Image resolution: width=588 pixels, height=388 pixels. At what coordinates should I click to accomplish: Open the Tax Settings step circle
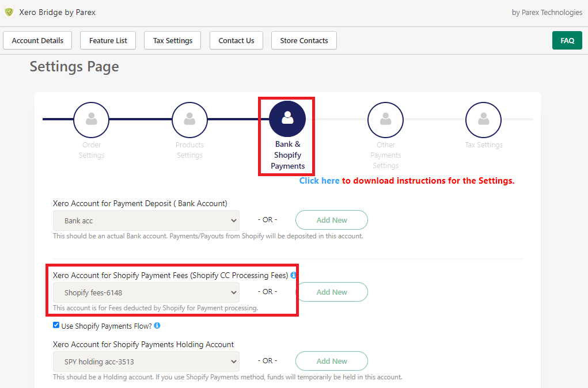(x=483, y=120)
